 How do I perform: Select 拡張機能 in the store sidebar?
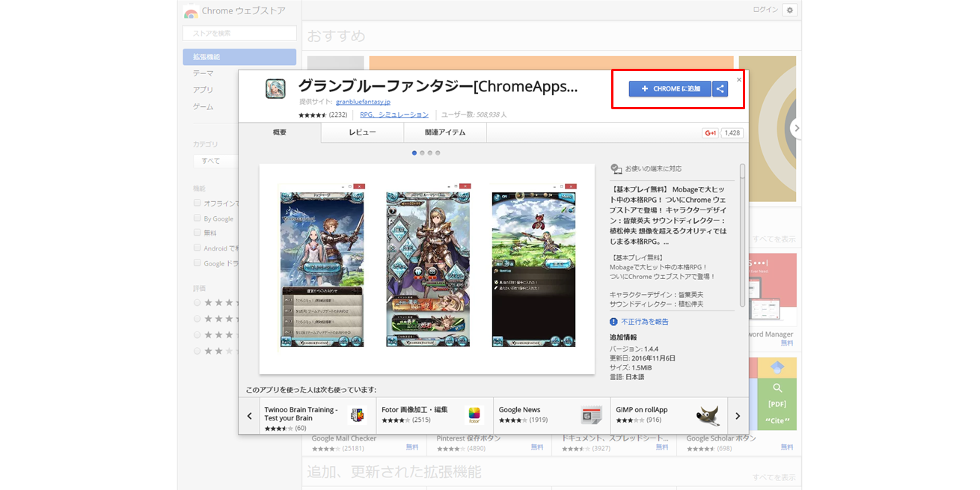click(239, 57)
